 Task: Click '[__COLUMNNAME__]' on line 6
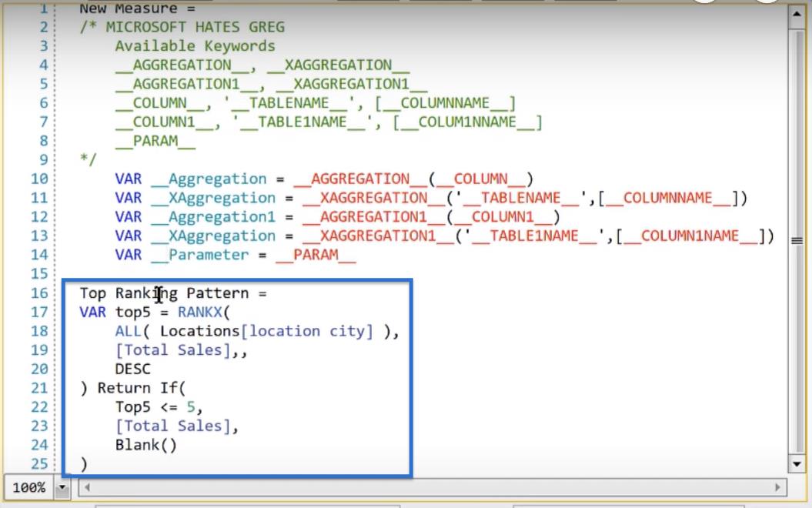pyautogui.click(x=446, y=103)
